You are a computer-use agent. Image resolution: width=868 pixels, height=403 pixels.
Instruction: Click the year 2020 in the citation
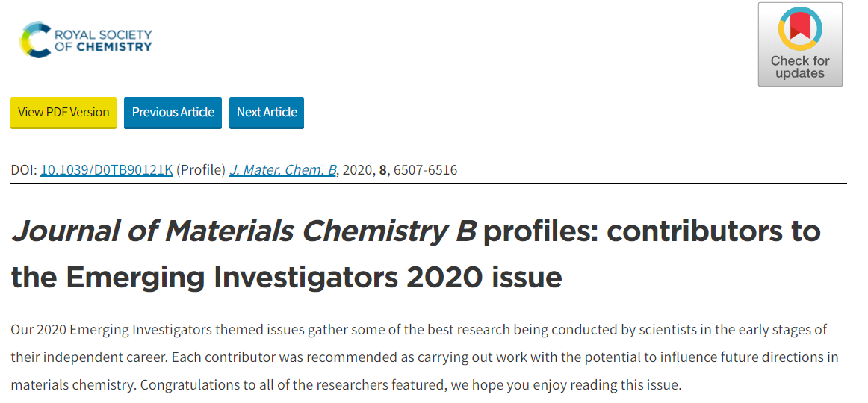click(358, 169)
